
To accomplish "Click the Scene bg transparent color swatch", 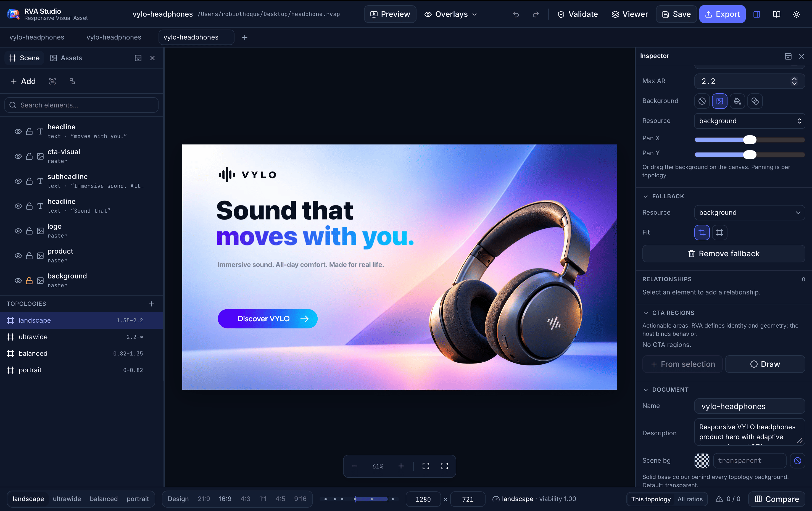I will (702, 461).
